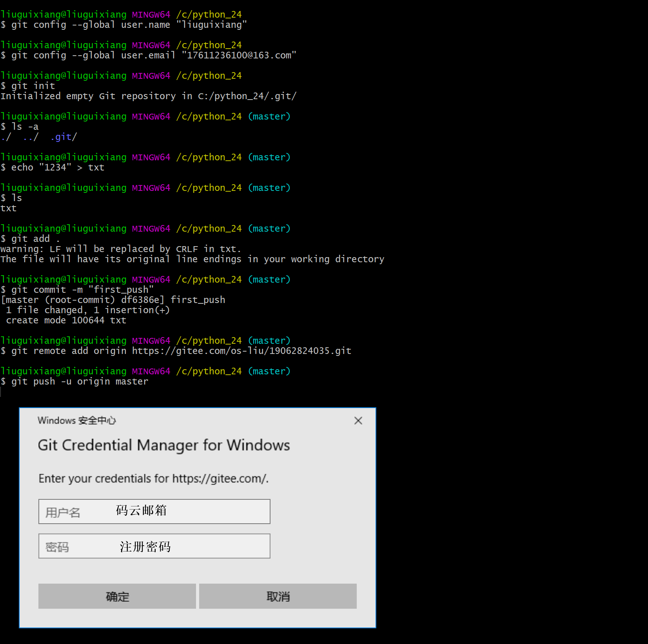Viewport: 648px width, 644px height.
Task: Click the 'git config --global user.name' command
Action: tap(124, 25)
